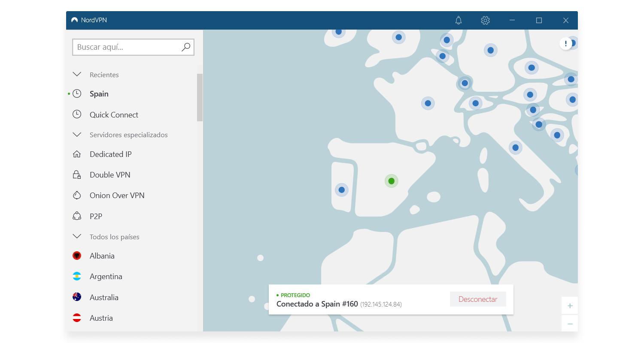The height and width of the screenshot is (343, 644).
Task: Click the NordVPN logo in title bar
Action: tap(74, 20)
